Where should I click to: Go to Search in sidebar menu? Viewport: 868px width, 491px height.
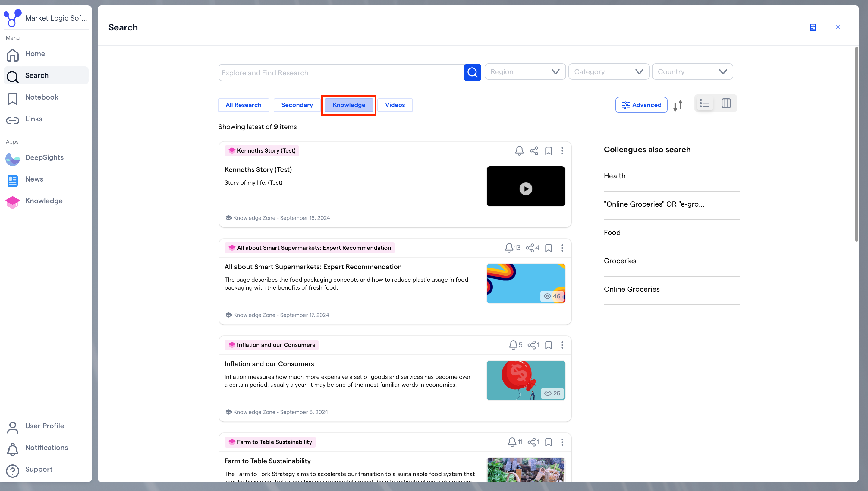tap(46, 75)
